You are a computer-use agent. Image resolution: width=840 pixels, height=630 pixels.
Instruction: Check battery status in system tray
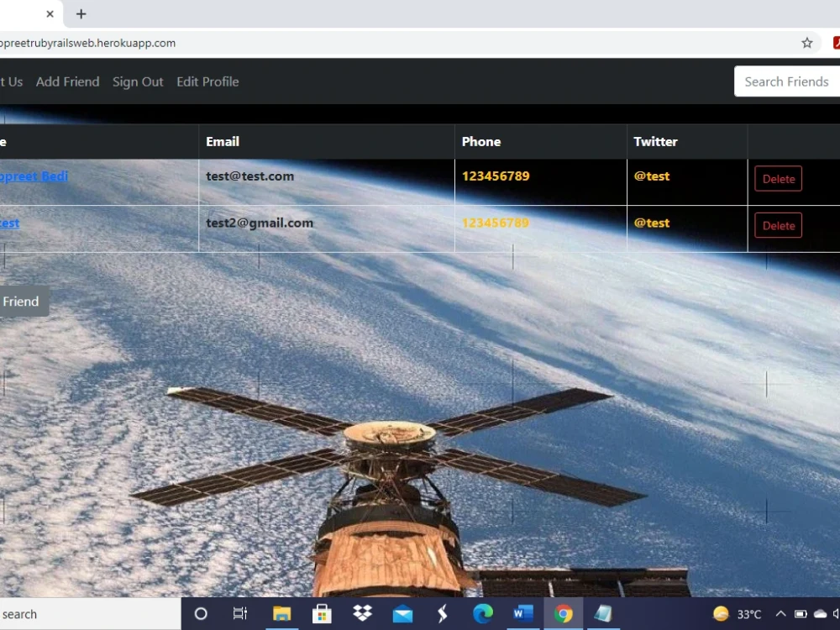tap(801, 614)
